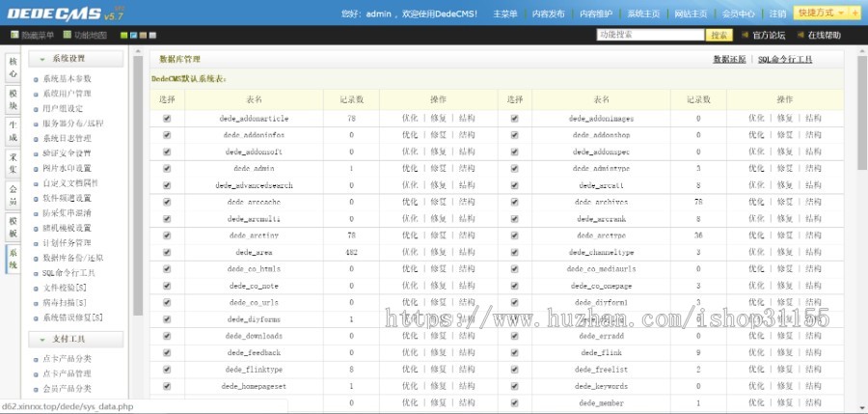Click the 官方论坛 forum arrow icon
Screen dimensions: 868x414
pos(746,35)
